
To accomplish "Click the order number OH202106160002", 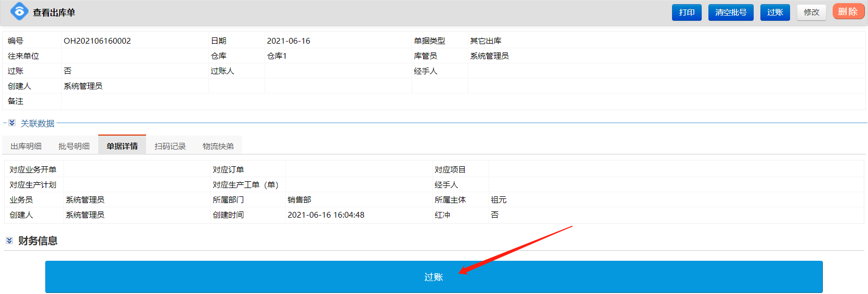I will pos(97,41).
